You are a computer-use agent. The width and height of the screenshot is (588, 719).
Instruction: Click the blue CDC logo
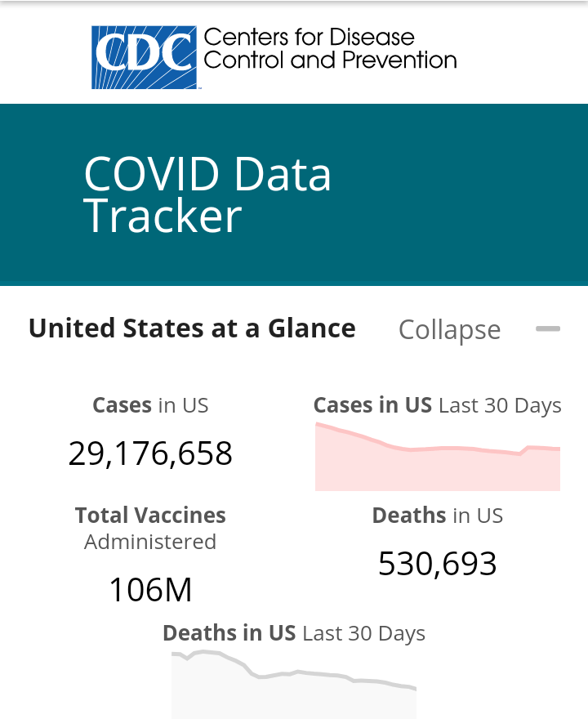click(x=144, y=56)
